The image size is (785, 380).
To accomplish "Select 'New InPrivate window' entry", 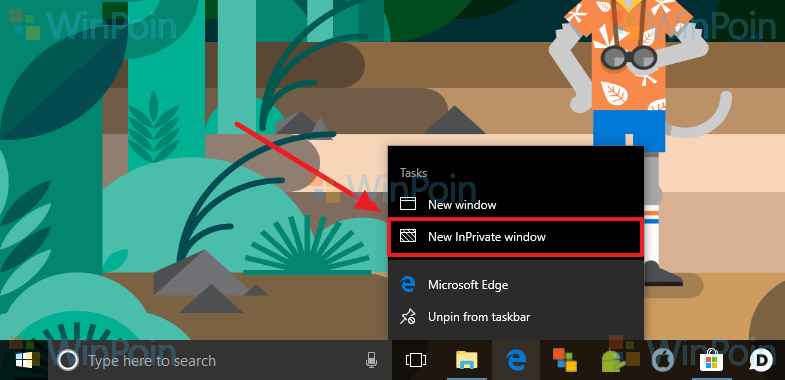I will [x=516, y=236].
